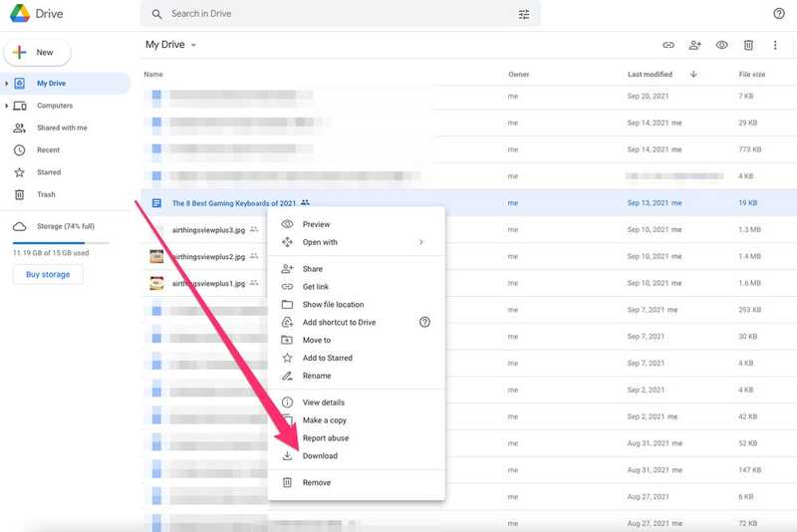797x532 pixels.
Task: Click the Search in Drive field
Action: 341,14
